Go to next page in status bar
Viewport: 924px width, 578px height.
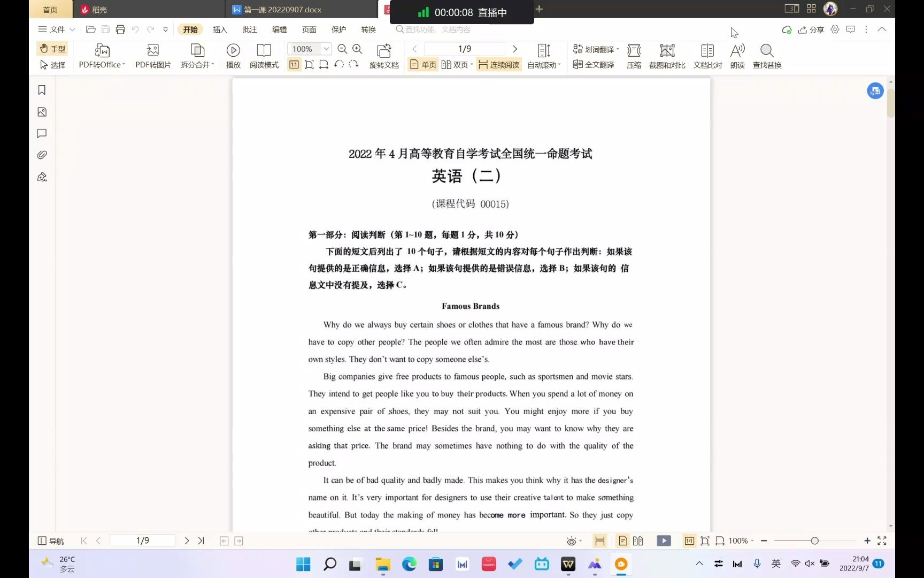point(187,541)
